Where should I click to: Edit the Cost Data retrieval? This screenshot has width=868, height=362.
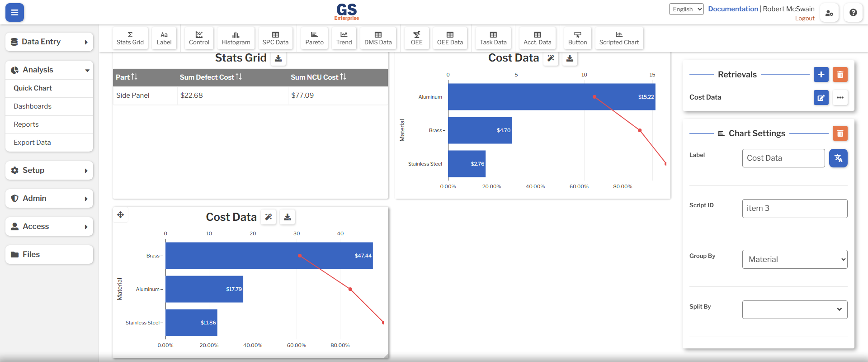pos(821,97)
